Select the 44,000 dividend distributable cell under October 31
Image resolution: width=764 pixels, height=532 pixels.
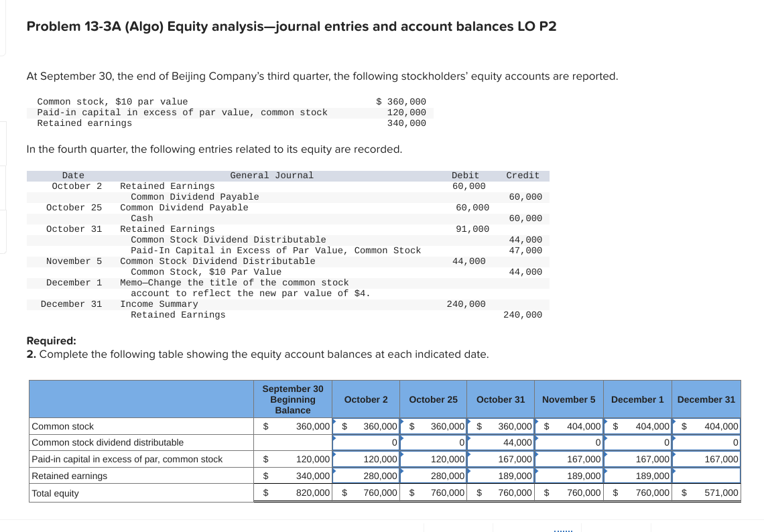(501, 442)
